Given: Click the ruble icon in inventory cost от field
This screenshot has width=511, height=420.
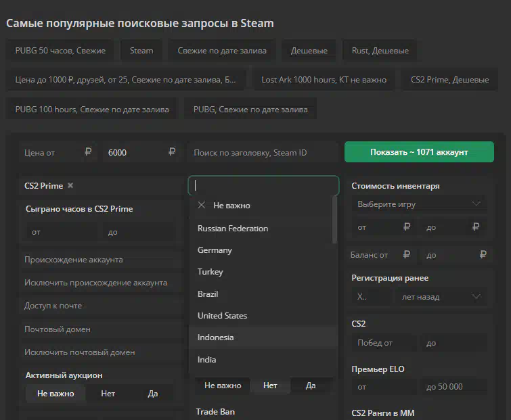Looking at the screenshot, I should coord(406,227).
